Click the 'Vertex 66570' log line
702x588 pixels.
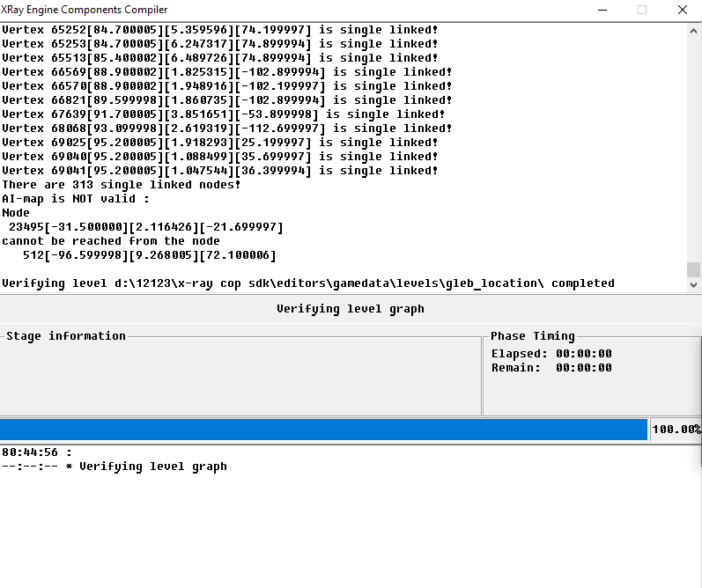(227, 86)
